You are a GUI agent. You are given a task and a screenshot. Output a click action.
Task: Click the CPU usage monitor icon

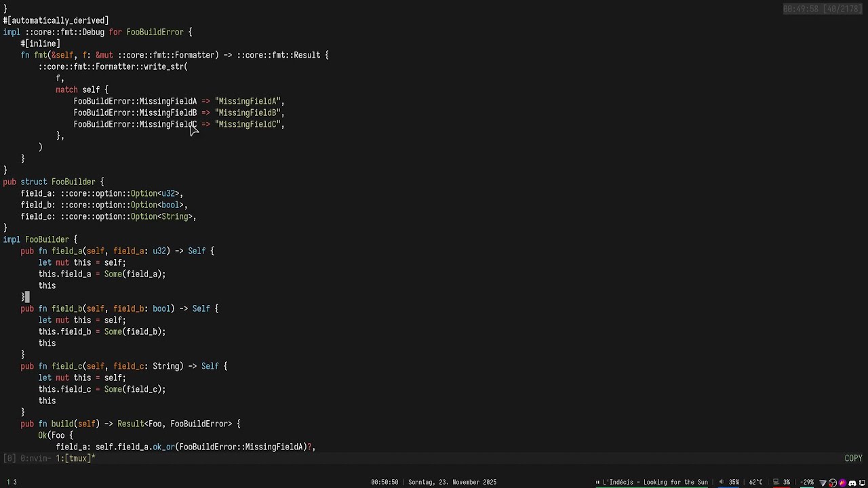[x=776, y=482]
